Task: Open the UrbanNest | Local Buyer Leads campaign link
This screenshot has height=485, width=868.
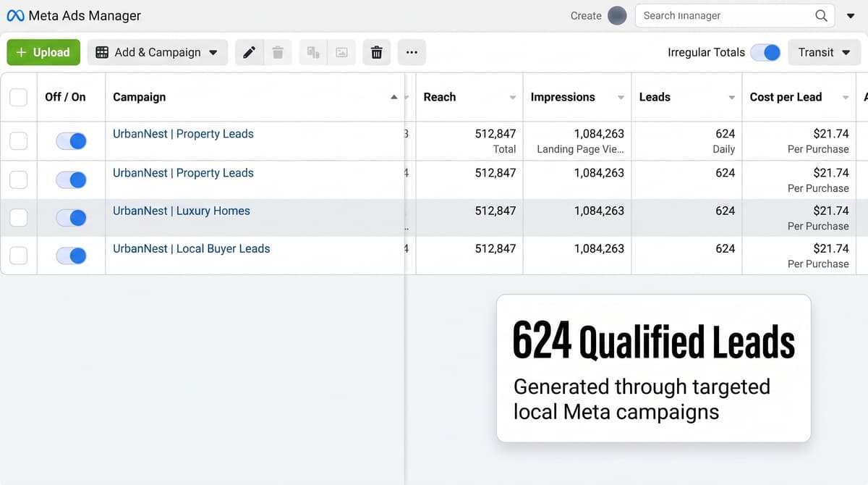Action: pos(192,248)
